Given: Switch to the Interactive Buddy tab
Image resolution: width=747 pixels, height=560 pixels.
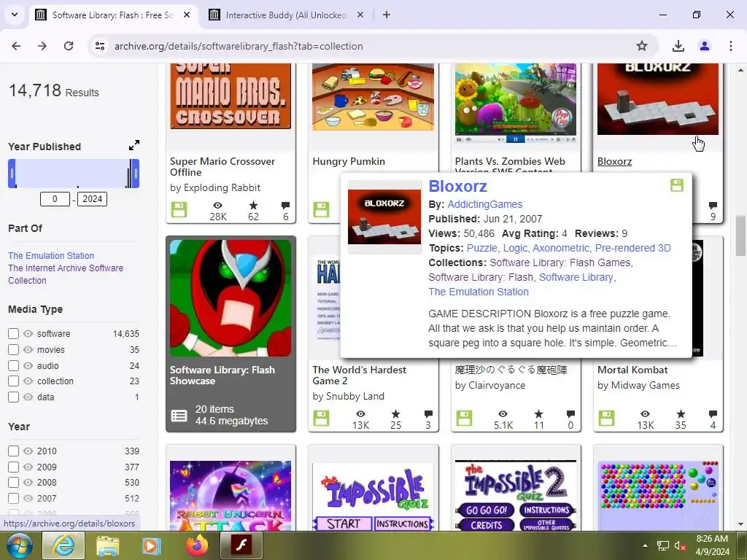Looking at the screenshot, I should pos(285,15).
